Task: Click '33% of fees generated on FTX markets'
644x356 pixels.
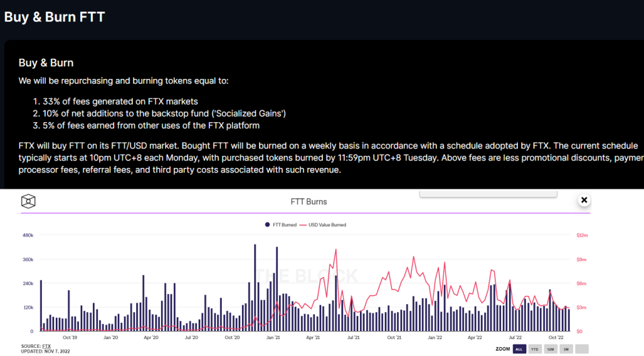Action: click(x=120, y=101)
